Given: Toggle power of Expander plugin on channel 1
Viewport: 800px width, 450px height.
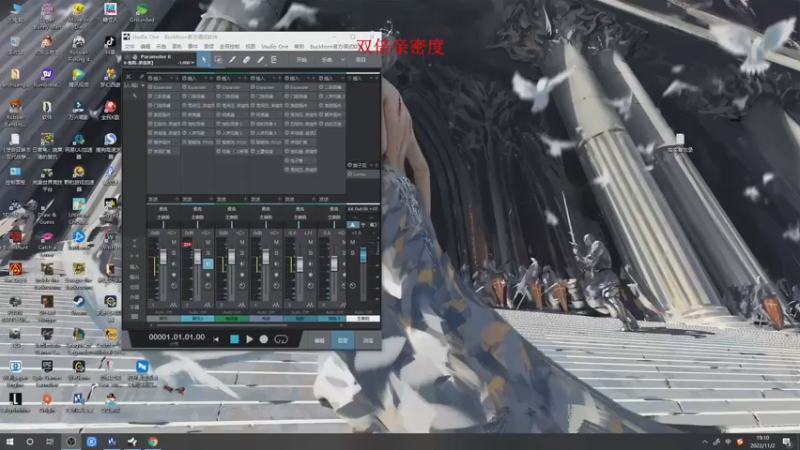Looking at the screenshot, I should (151, 87).
